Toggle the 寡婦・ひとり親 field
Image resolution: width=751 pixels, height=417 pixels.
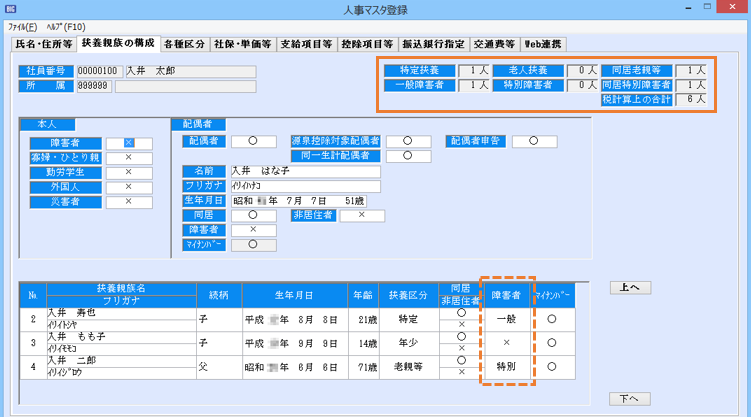click(x=129, y=158)
